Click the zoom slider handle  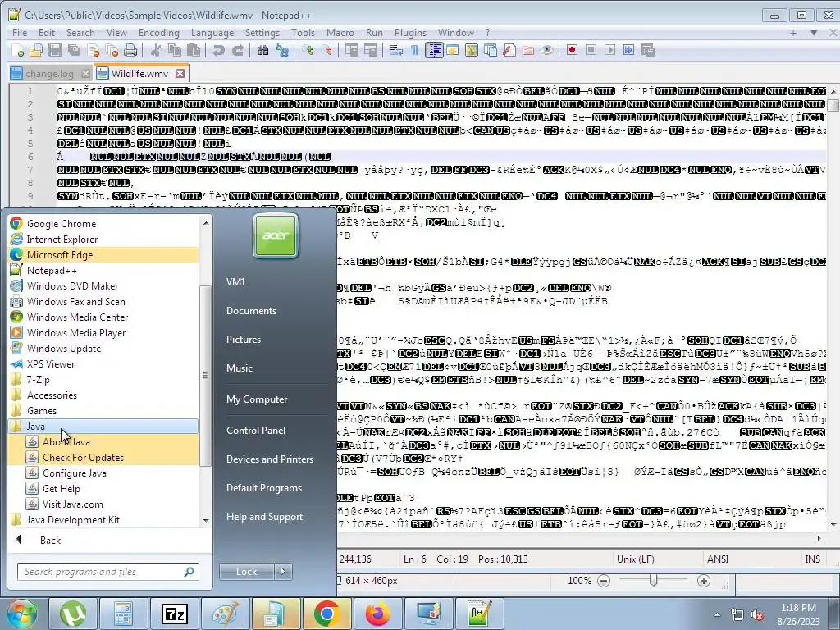tap(653, 580)
